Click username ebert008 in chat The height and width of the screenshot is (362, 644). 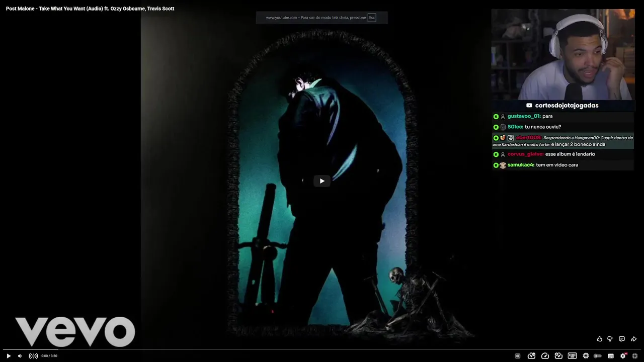tap(528, 138)
